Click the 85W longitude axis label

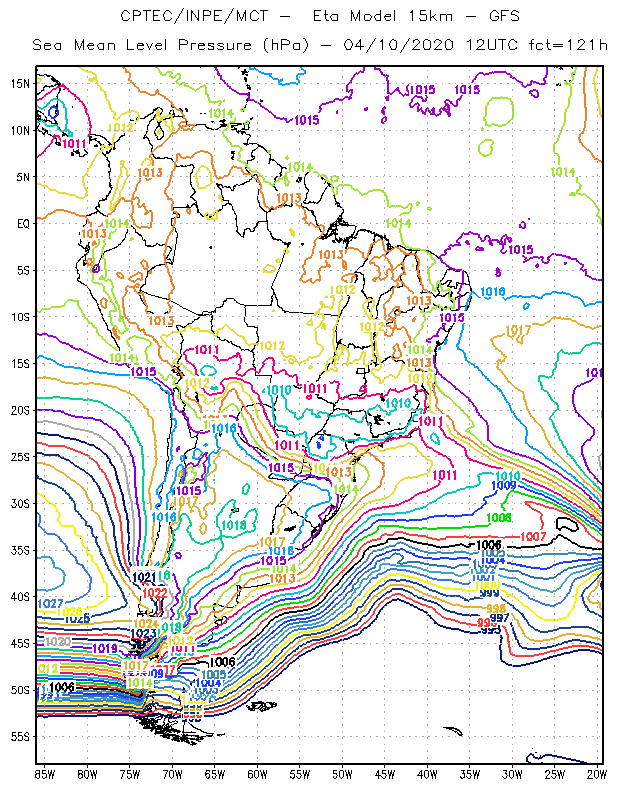44,775
